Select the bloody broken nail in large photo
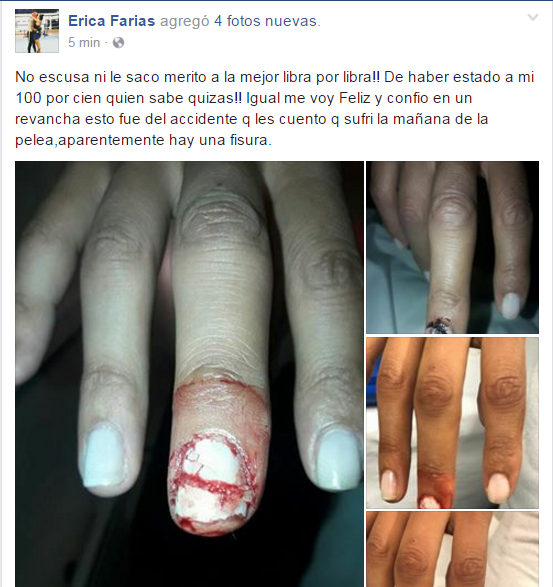The height and width of the screenshot is (587, 553). [213, 482]
